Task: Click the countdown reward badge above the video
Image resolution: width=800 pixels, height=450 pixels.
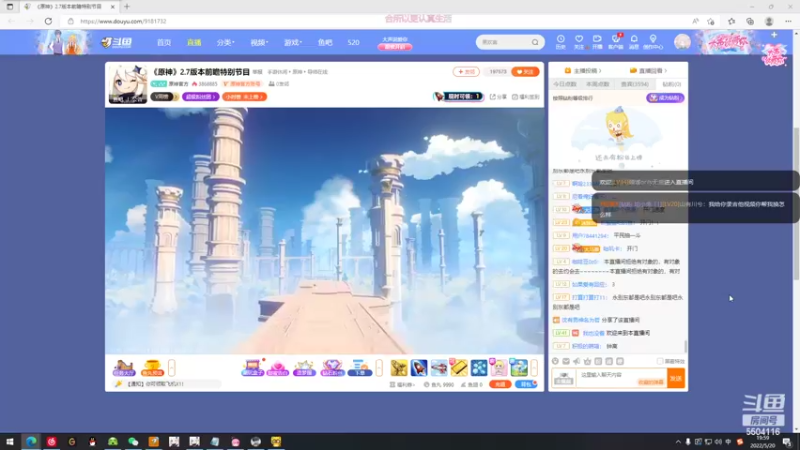Action: point(458,96)
